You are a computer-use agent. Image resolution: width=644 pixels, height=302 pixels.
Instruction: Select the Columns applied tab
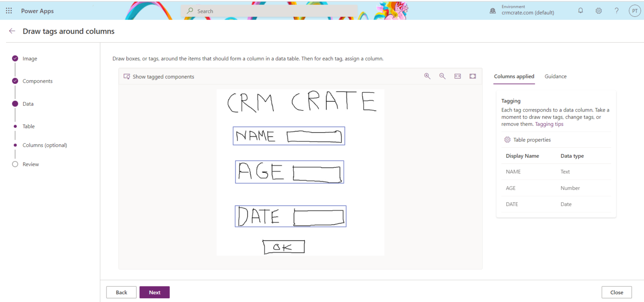(x=514, y=76)
